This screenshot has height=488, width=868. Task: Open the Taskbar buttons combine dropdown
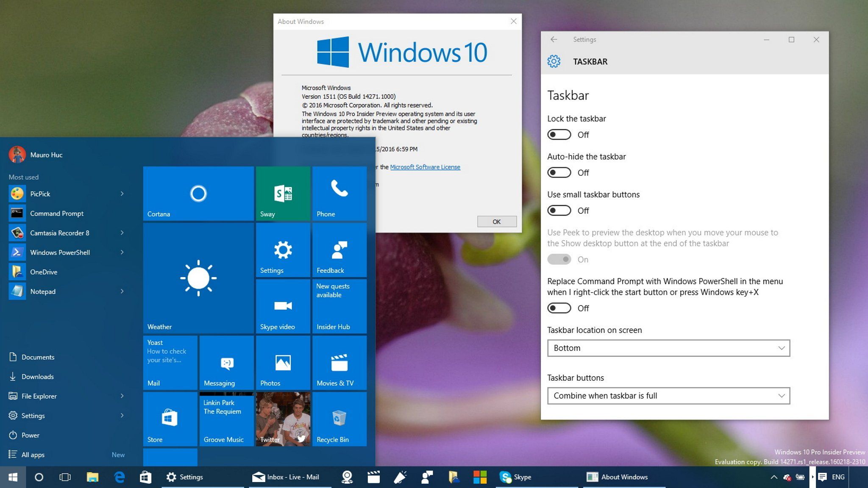coord(668,396)
